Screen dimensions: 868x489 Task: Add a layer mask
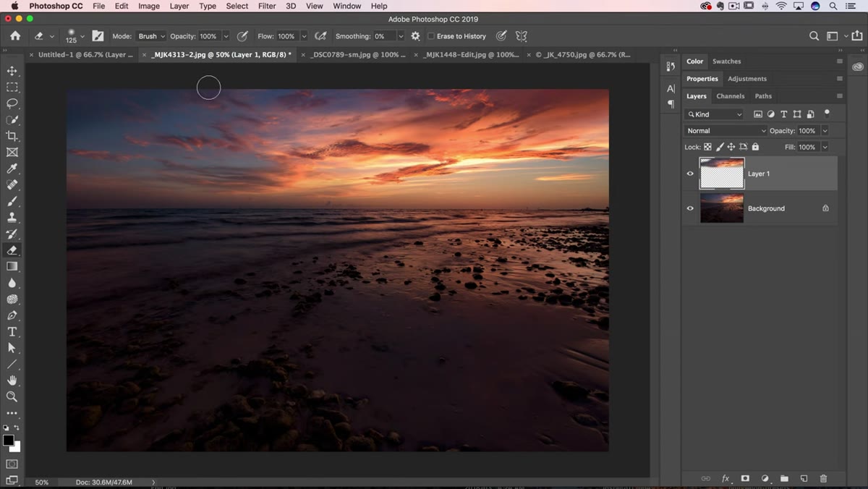tap(745, 479)
